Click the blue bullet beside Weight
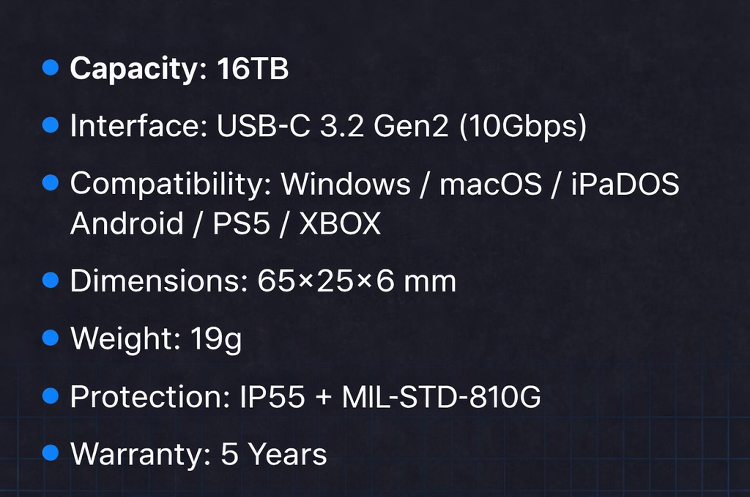The image size is (750, 497). click(51, 337)
